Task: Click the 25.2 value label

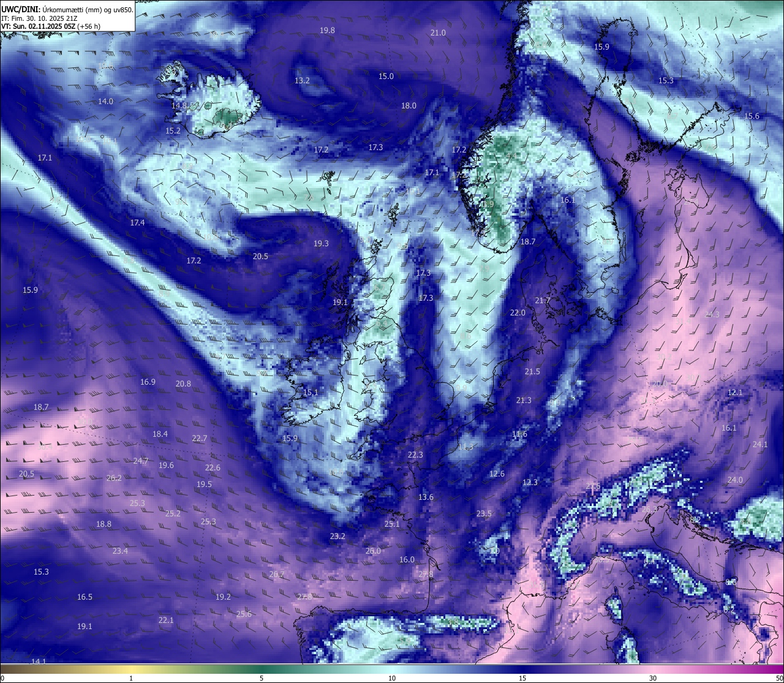Action: (173, 514)
